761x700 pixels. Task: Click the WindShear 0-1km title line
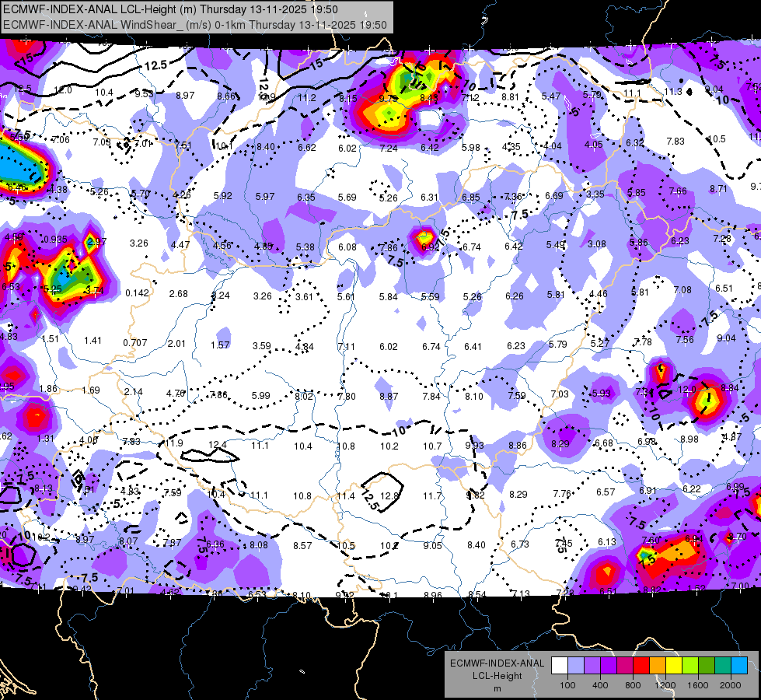[195, 25]
